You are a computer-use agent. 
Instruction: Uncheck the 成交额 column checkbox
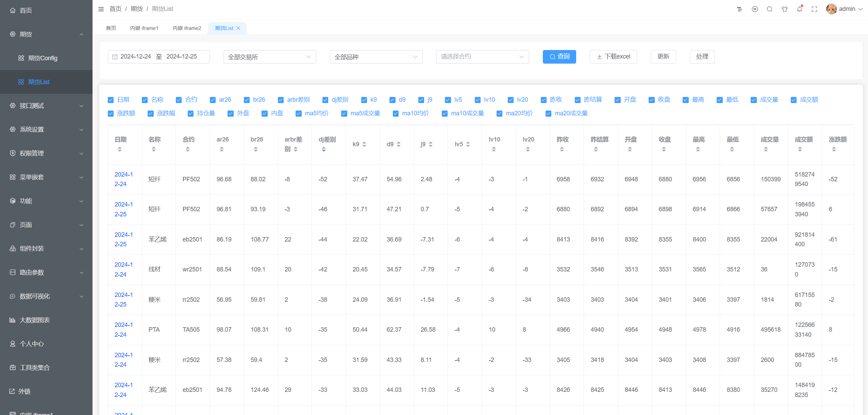[794, 100]
